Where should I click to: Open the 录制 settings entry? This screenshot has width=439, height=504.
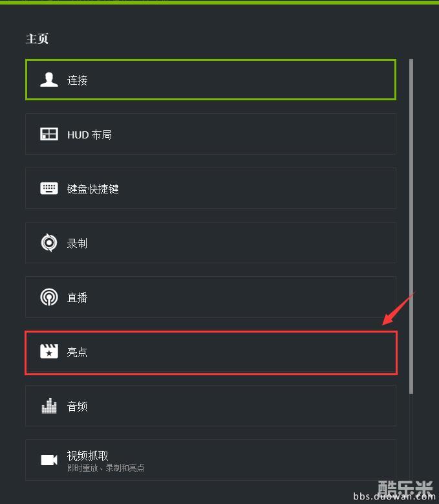click(211, 243)
